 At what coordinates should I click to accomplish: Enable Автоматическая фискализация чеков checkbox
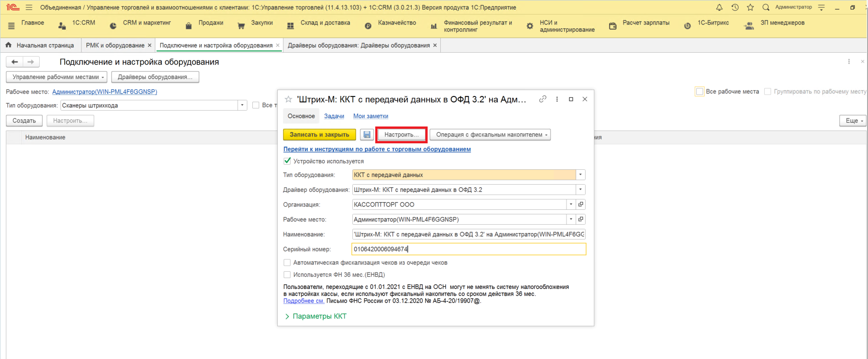point(287,263)
